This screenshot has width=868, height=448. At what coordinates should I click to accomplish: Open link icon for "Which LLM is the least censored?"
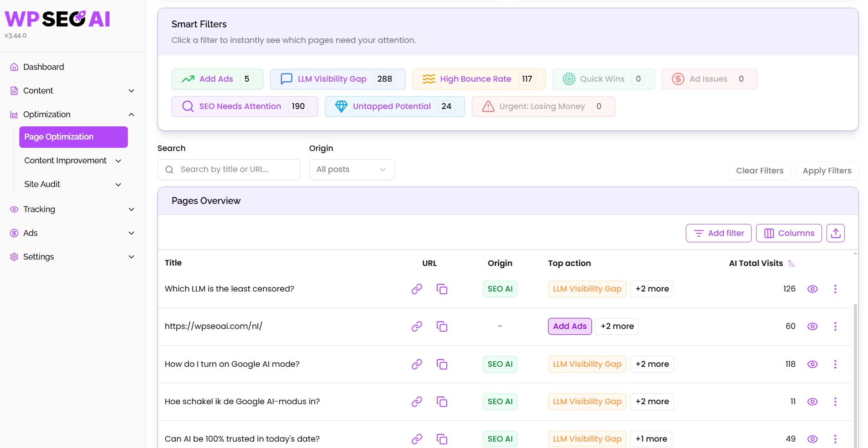(x=417, y=289)
